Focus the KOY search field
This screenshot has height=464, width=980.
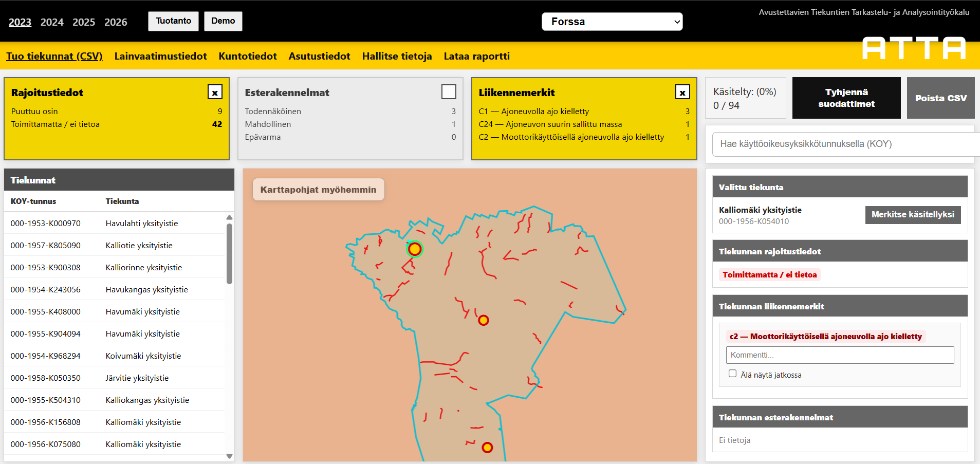pos(846,144)
